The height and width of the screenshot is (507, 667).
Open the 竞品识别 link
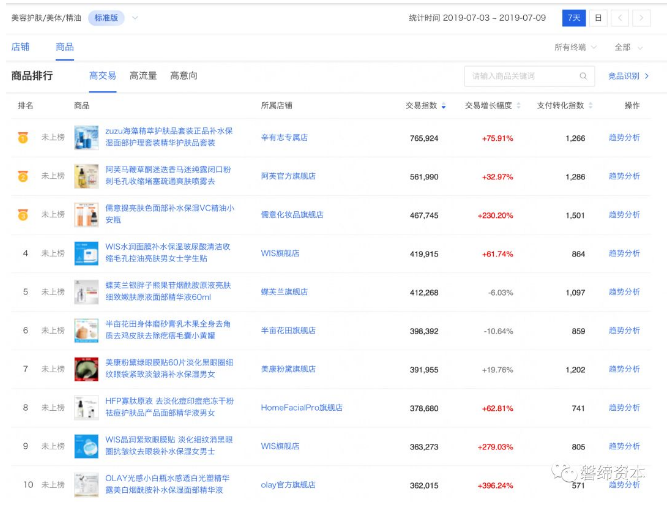628,76
